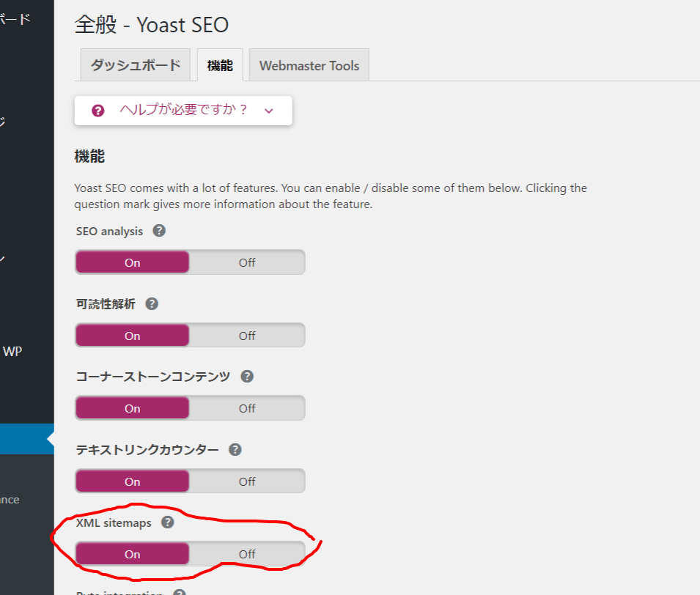Click the chevron in the help box
The height and width of the screenshot is (595, 700).
[269, 111]
